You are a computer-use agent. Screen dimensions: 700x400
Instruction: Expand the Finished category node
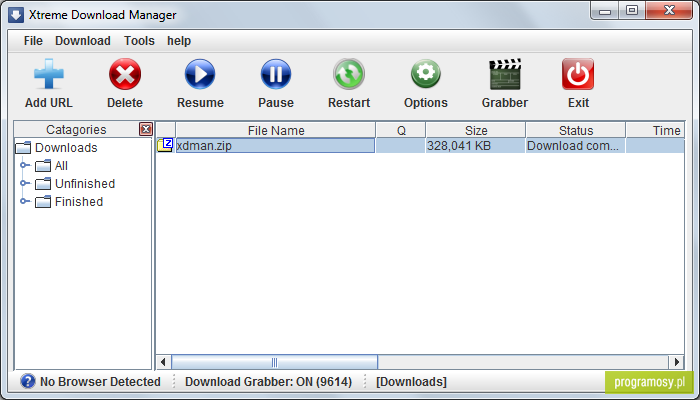tap(25, 201)
